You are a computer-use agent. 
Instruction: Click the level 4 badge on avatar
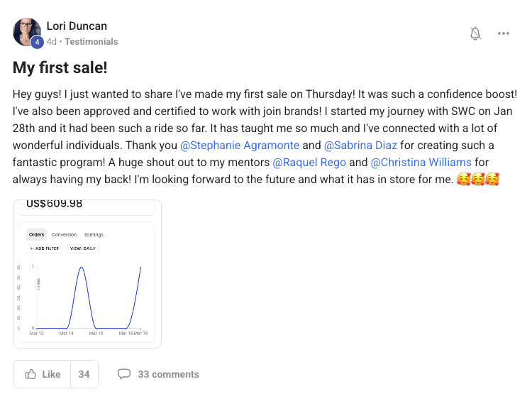tap(37, 43)
